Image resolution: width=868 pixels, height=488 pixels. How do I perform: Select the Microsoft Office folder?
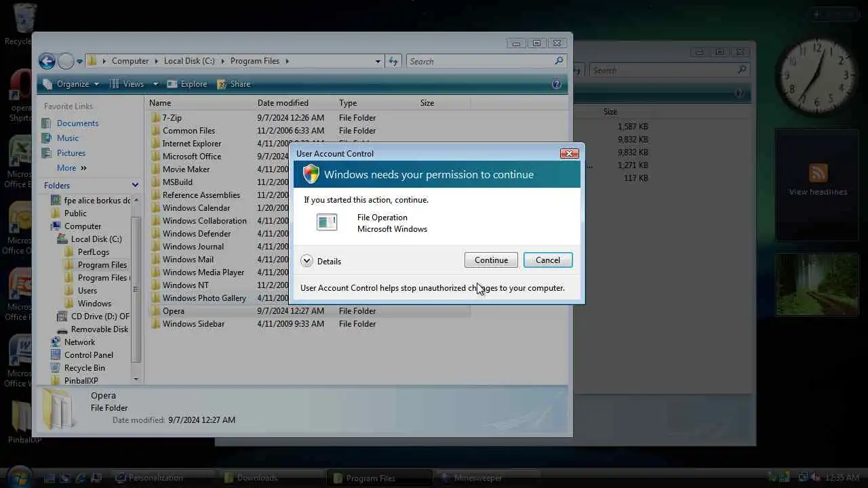coord(191,157)
